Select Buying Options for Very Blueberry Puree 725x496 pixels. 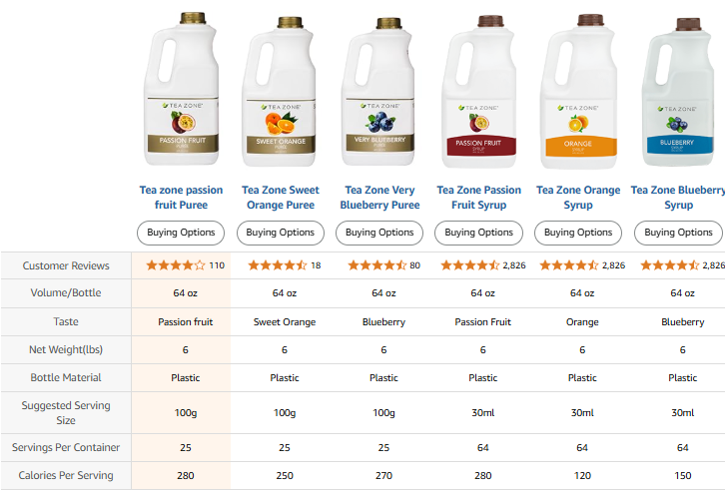[380, 232]
